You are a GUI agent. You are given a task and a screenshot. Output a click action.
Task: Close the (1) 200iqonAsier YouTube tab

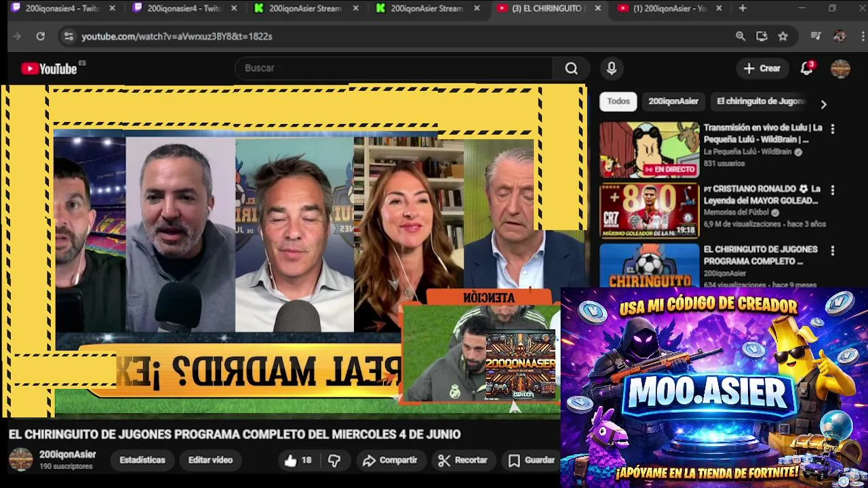click(x=719, y=8)
